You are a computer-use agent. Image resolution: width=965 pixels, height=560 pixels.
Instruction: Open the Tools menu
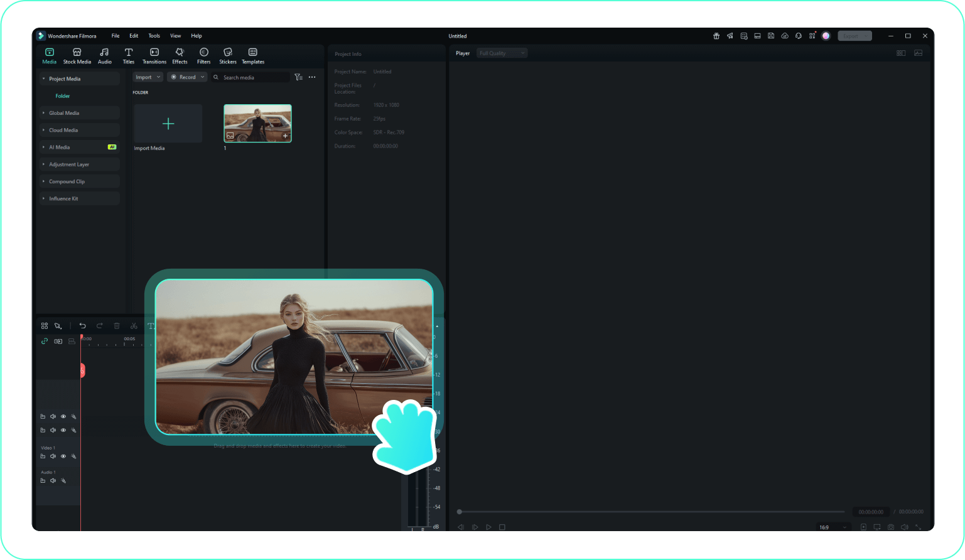154,36
